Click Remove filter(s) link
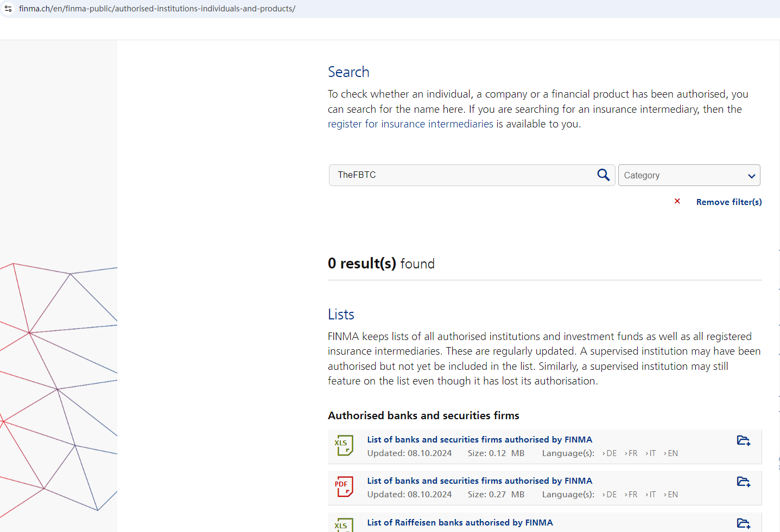The width and height of the screenshot is (780, 532). tap(728, 202)
